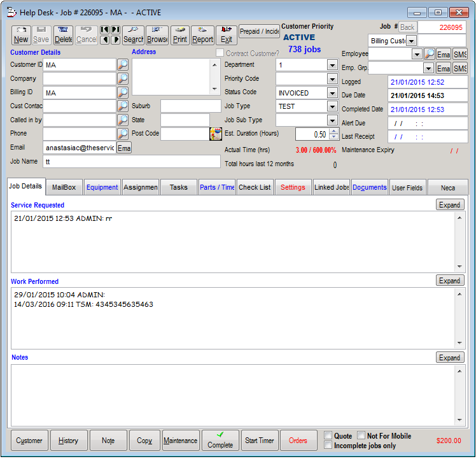
Task: Click the Delete toolbar icon
Action: coord(63,35)
